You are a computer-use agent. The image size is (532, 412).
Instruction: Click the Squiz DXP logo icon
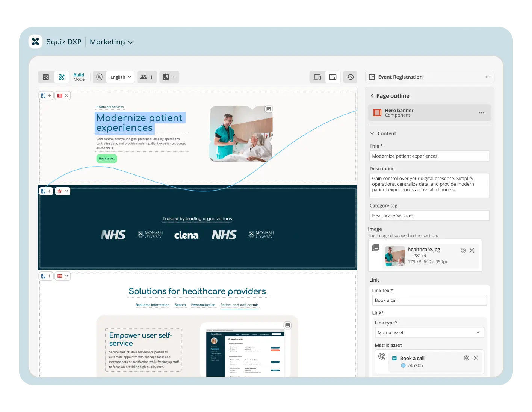tap(35, 42)
